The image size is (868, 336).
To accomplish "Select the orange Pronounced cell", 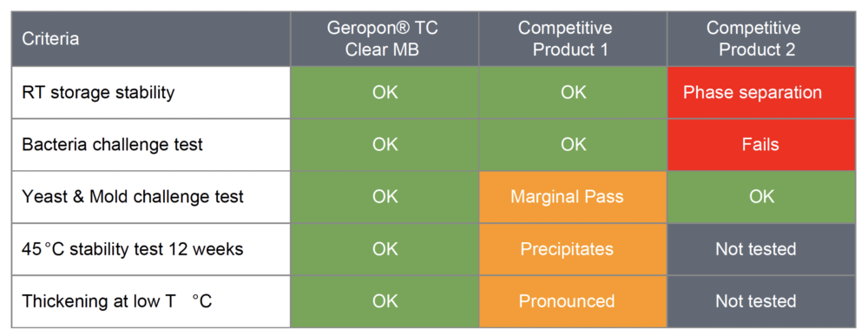I will pos(573,301).
